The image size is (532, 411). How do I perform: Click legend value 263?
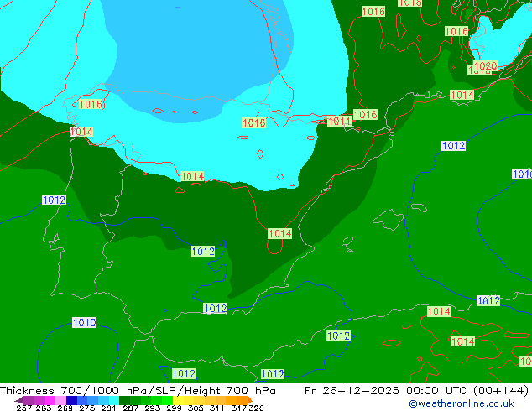point(43,408)
